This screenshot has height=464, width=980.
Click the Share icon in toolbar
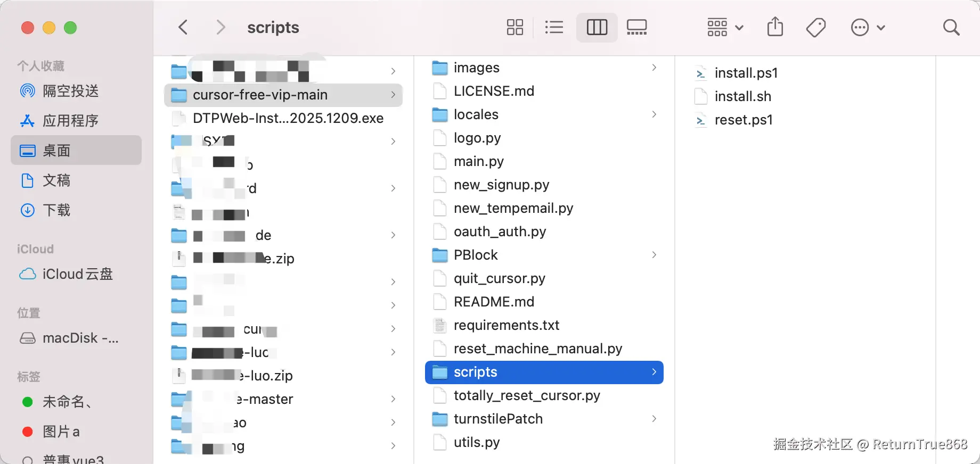775,27
